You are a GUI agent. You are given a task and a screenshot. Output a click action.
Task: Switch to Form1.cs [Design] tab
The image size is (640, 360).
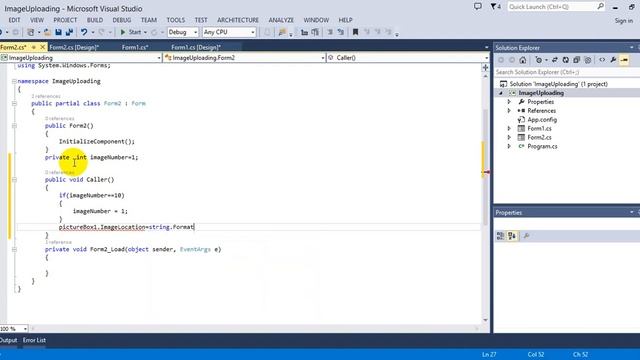196,47
